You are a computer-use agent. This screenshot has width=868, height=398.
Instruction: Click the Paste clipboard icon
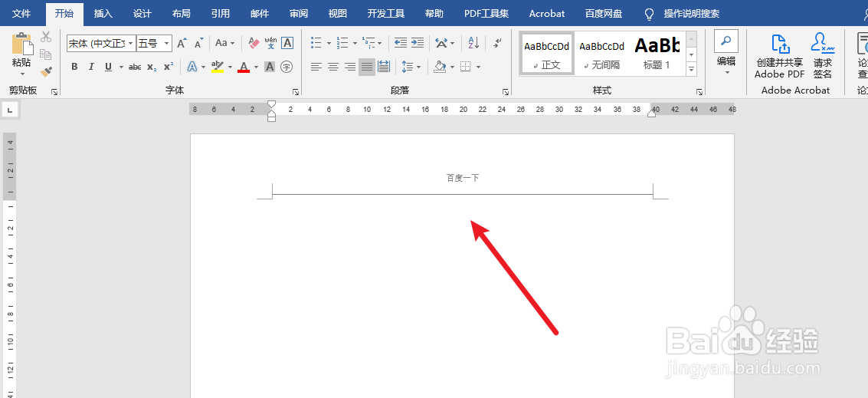(22, 43)
